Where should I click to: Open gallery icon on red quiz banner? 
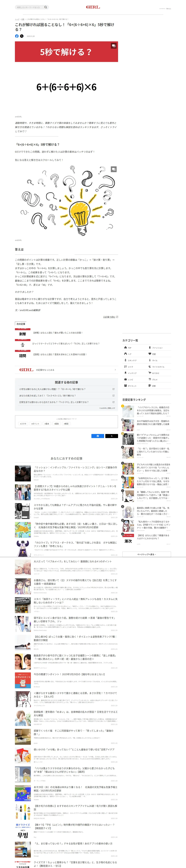click(113, 46)
